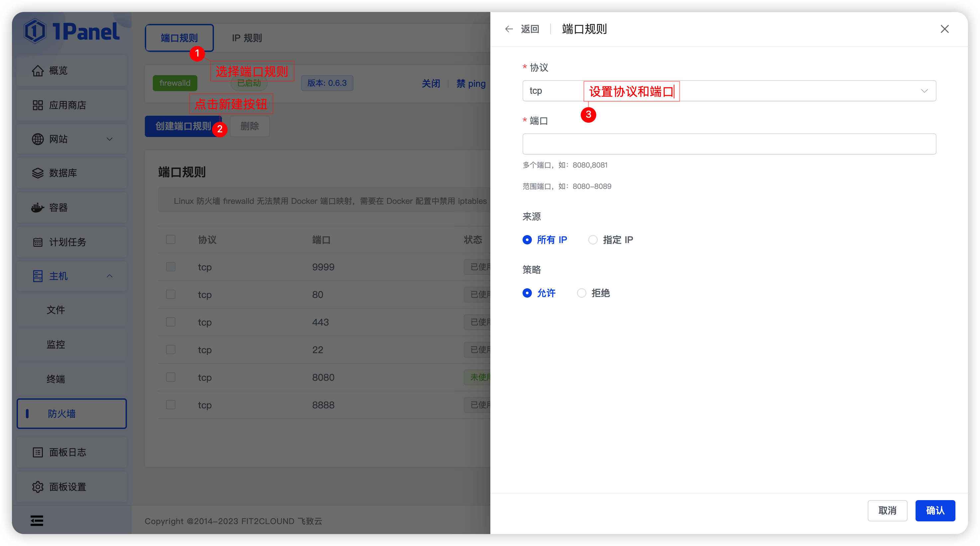The height and width of the screenshot is (546, 980).
Task: Click the 面板设置 gear icon
Action: point(38,486)
